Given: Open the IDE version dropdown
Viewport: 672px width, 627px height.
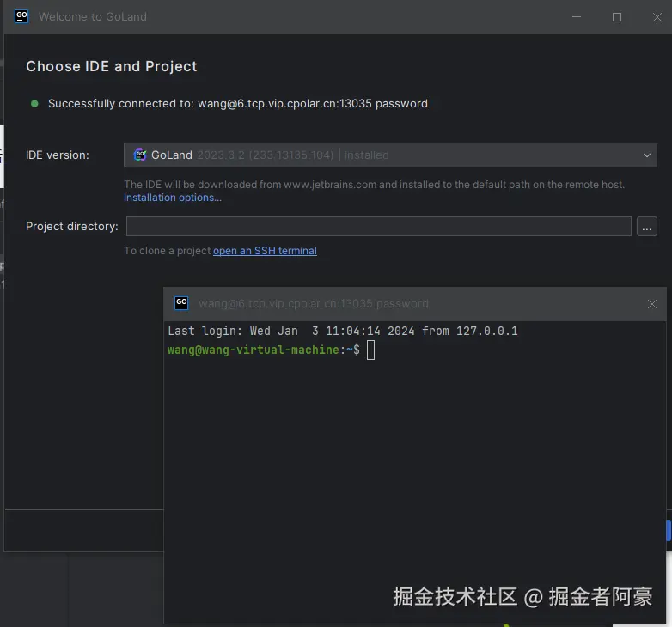Looking at the screenshot, I should coord(390,155).
